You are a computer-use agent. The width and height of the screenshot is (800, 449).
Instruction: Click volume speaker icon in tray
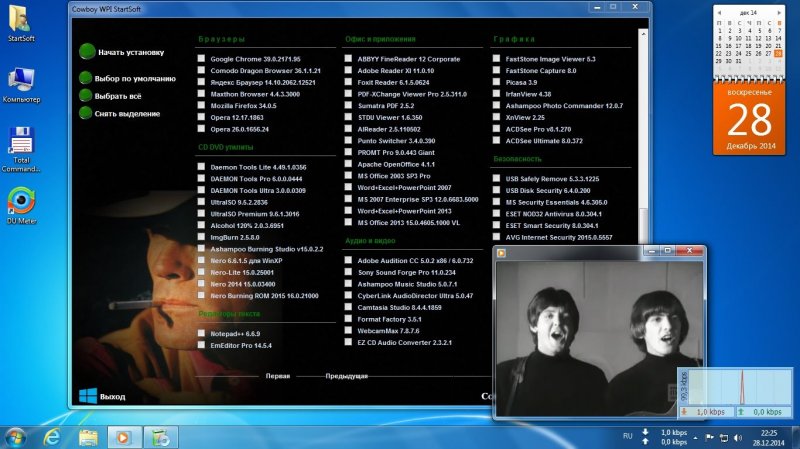point(738,438)
